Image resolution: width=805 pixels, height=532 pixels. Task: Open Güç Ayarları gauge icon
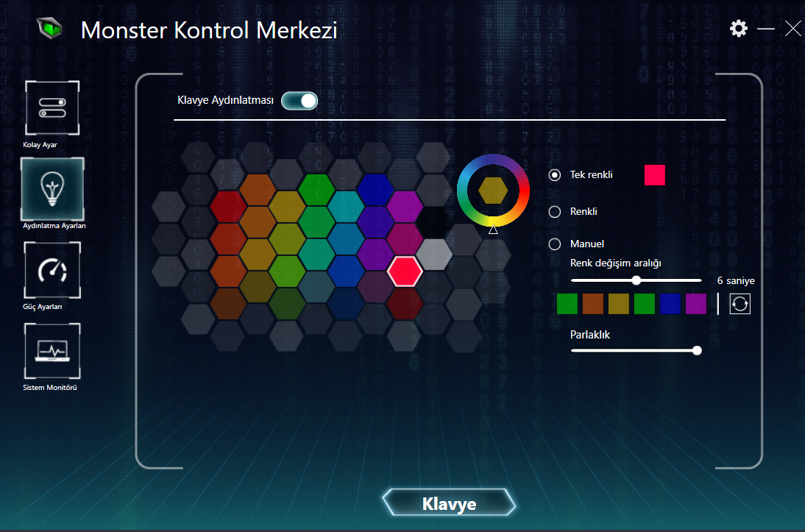pyautogui.click(x=52, y=270)
